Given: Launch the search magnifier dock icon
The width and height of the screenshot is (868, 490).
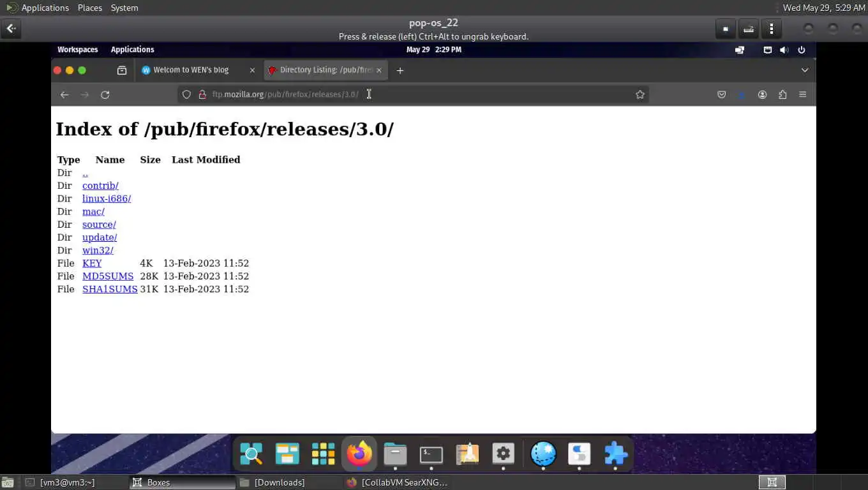Looking at the screenshot, I should [251, 454].
